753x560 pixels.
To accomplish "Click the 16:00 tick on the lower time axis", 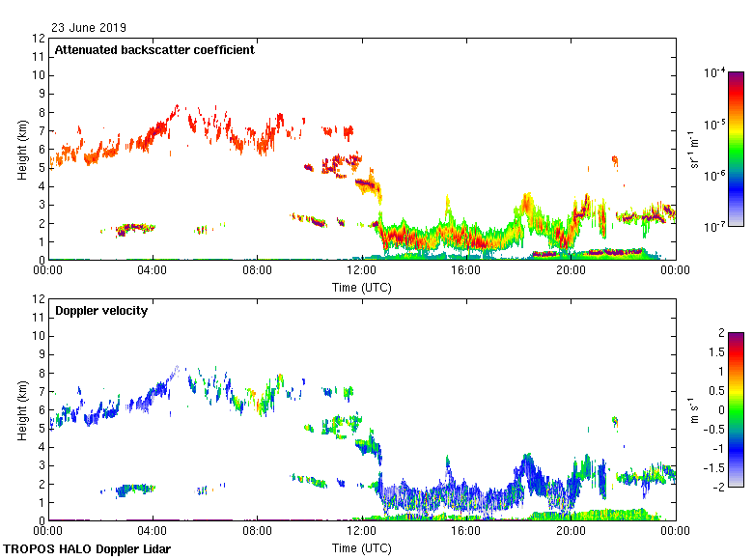I will (466, 521).
